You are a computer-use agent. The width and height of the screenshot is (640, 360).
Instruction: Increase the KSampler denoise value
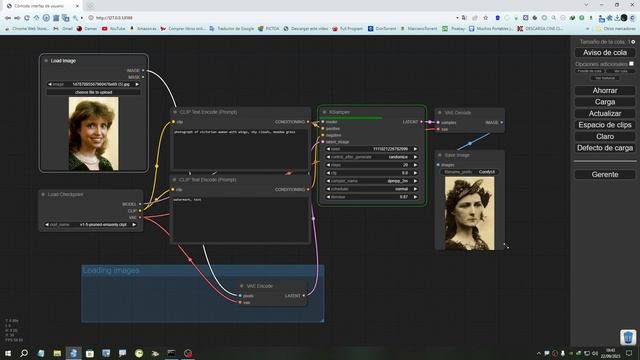416,197
